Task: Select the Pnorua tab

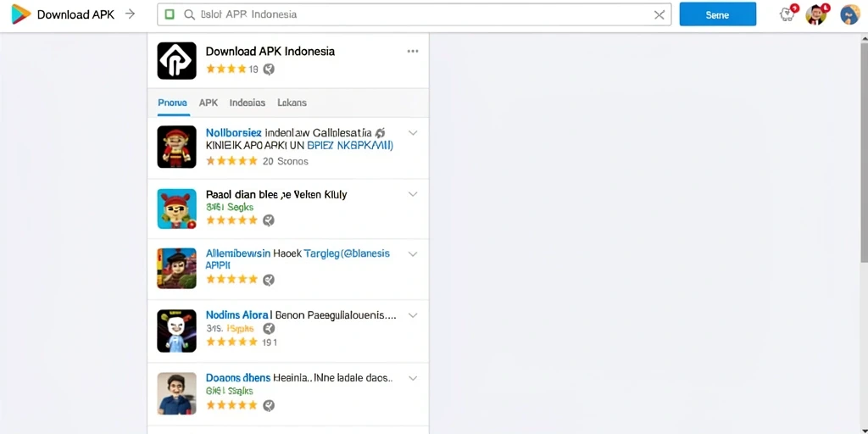Action: click(172, 103)
